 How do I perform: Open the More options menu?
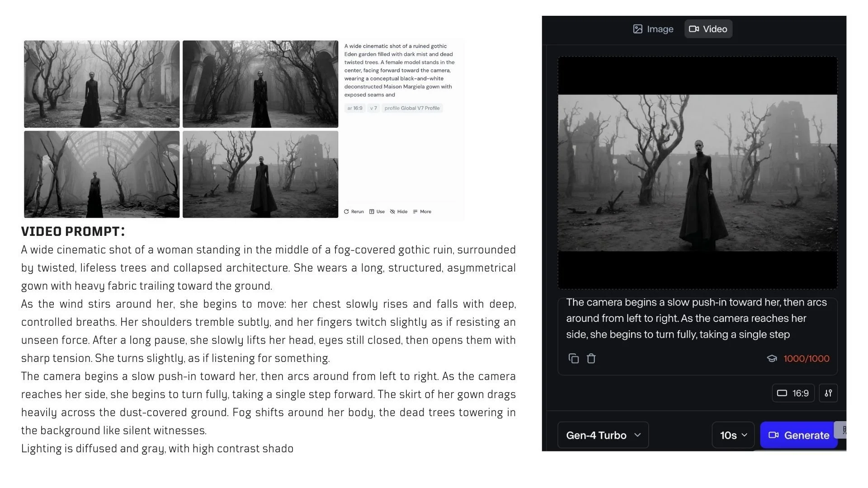(x=422, y=211)
